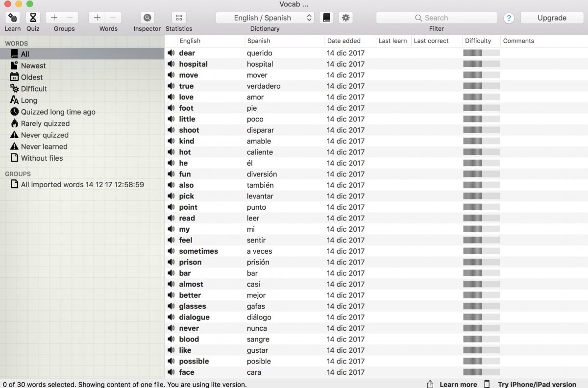Click the share icon in status bar

[430, 384]
